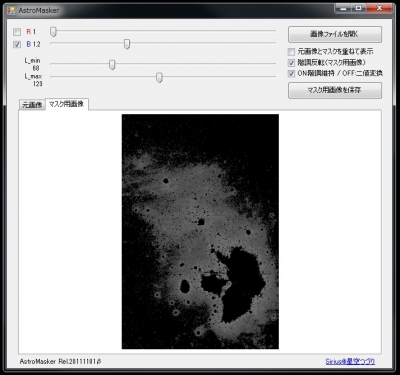Image resolution: width=400 pixels, height=375 pixels.
Task: Maximize the AstroMasker window
Action: coord(359,8)
